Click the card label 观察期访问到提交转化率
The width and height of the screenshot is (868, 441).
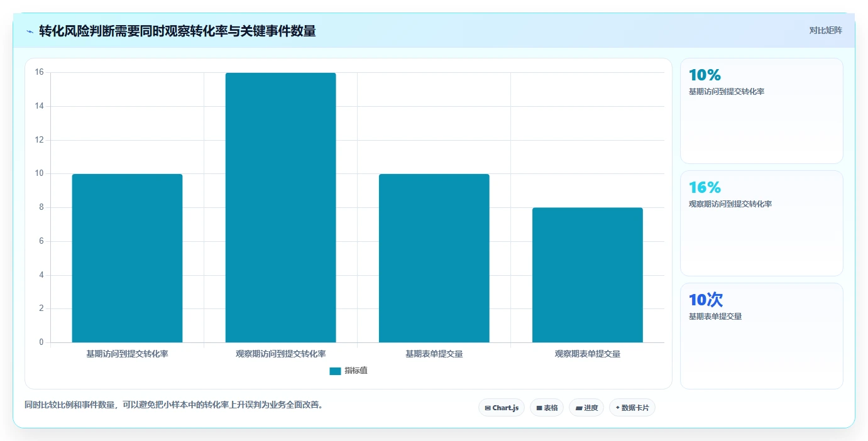(730, 204)
